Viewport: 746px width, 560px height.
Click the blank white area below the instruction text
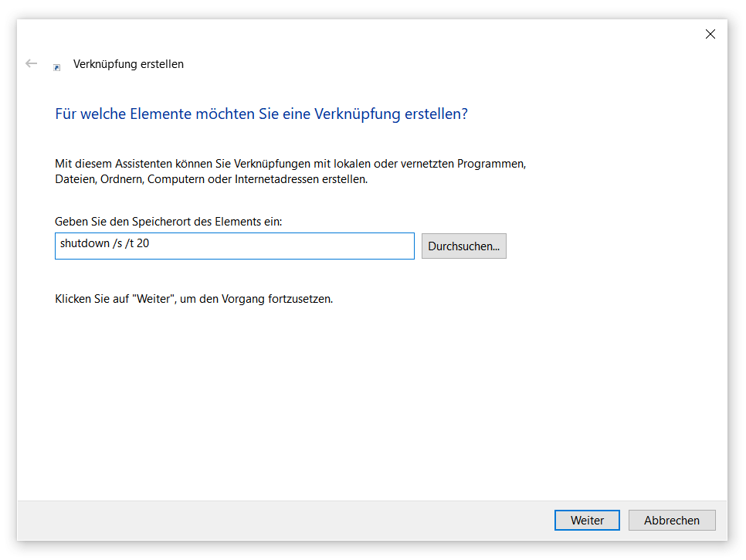(371, 402)
